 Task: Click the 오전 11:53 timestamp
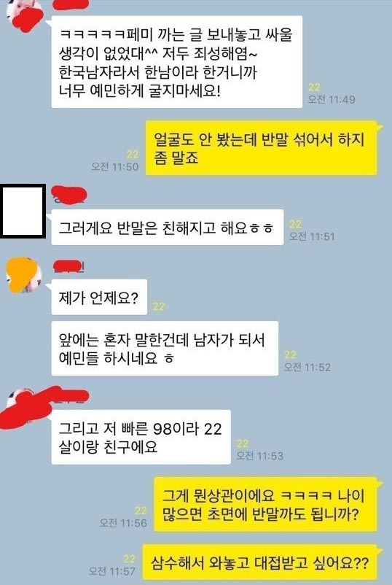pyautogui.click(x=259, y=456)
